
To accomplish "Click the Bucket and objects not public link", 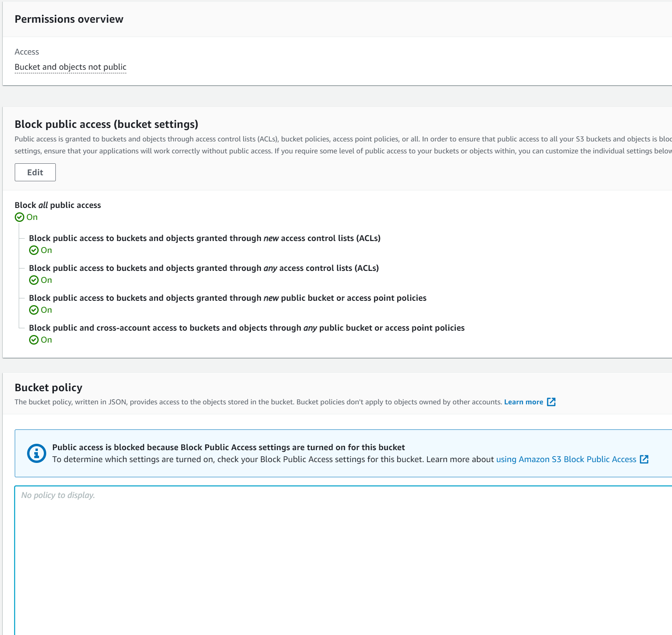I will (x=71, y=67).
